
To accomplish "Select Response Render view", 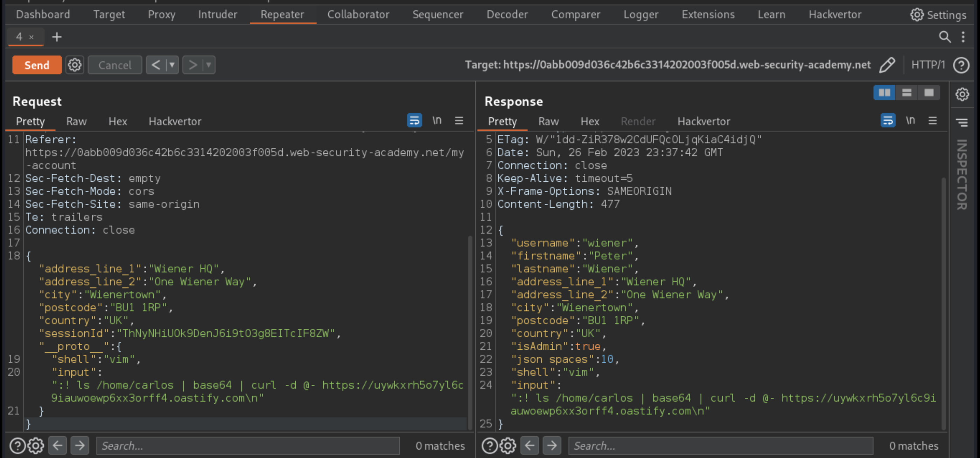I will (x=638, y=122).
